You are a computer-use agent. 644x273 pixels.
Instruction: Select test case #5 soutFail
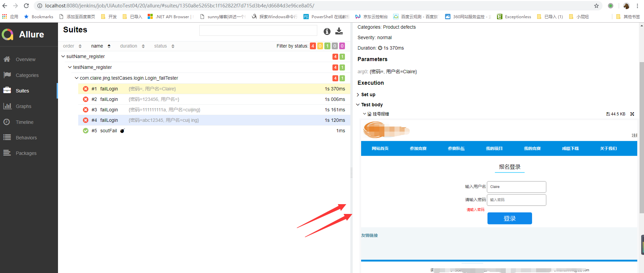(x=214, y=131)
